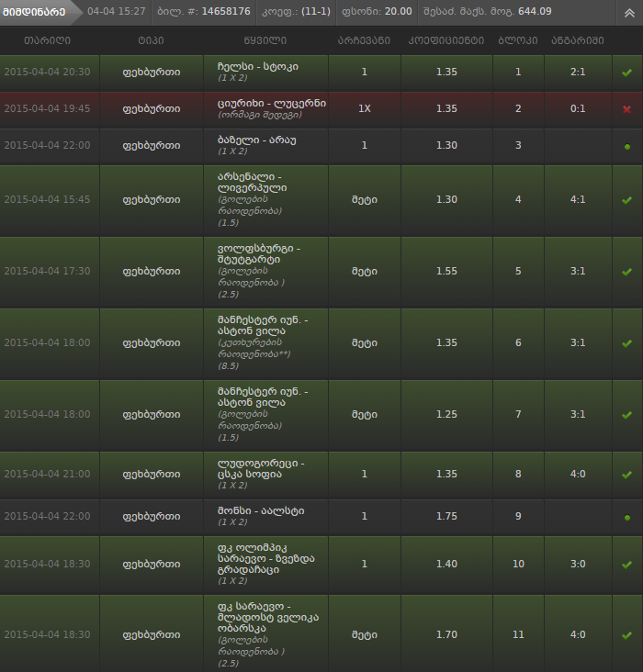Click the ტიპი column header
643x672 pixels.
pyautogui.click(x=151, y=40)
